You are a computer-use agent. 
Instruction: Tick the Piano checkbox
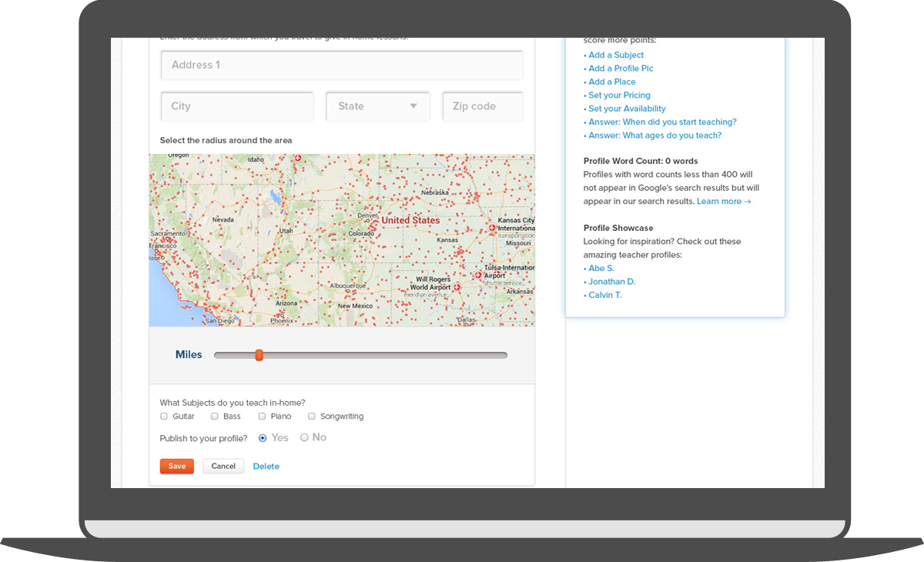(x=262, y=416)
